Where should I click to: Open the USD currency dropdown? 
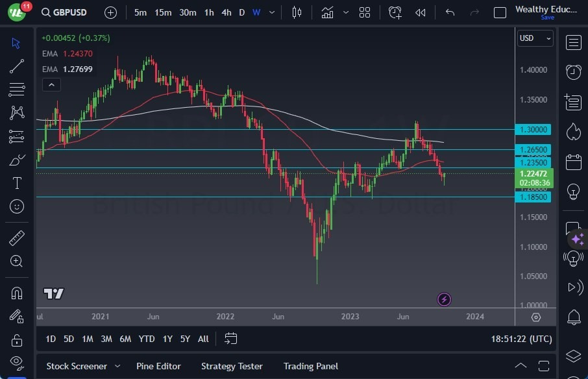coord(535,38)
